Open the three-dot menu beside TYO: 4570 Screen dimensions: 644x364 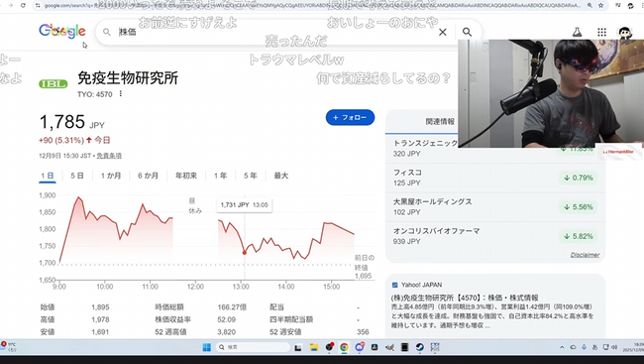pos(120,94)
